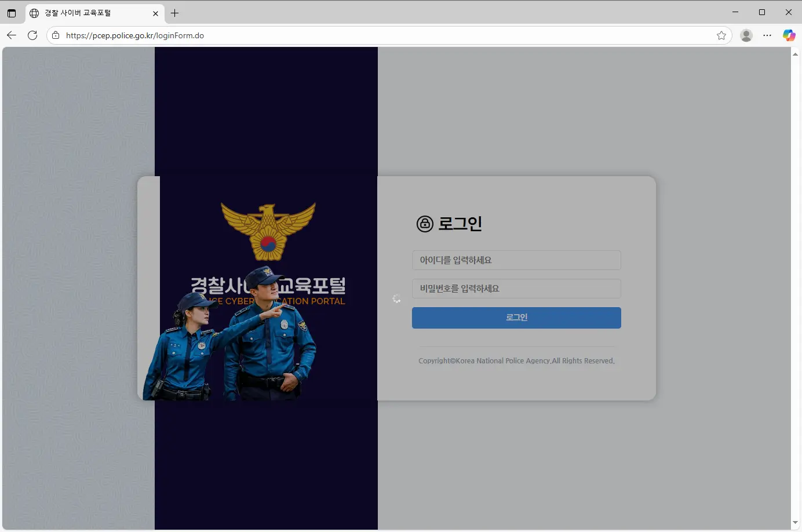Focus the 비밀번호를 입력하세요 password field

point(516,289)
